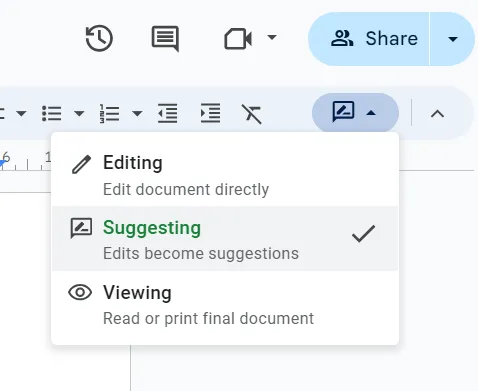
Task: Toggle Suggesting mode dropdown button
Action: point(355,112)
